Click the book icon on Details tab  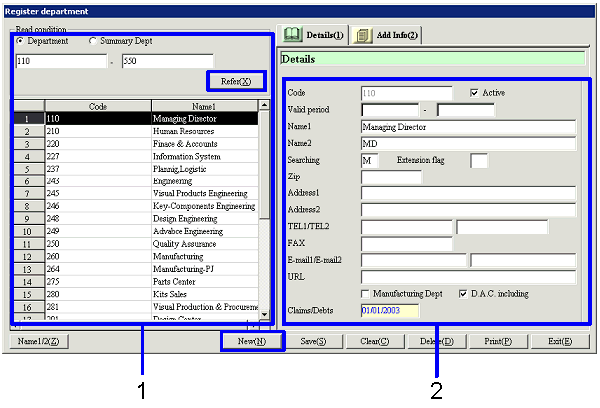[x=294, y=36]
